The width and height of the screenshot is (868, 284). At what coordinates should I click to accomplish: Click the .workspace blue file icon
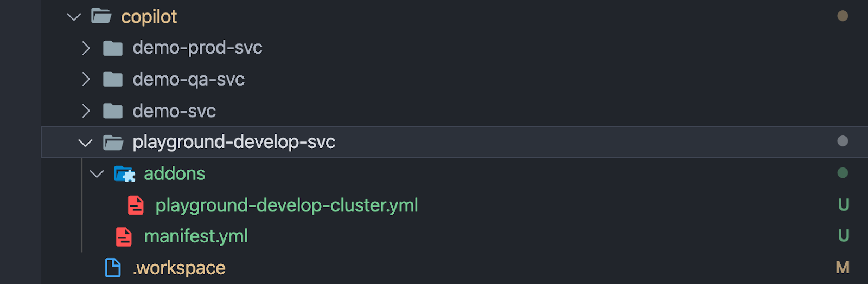click(x=113, y=268)
